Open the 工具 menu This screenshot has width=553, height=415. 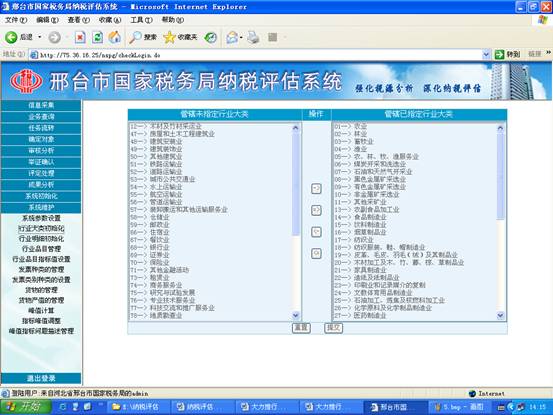click(x=141, y=20)
